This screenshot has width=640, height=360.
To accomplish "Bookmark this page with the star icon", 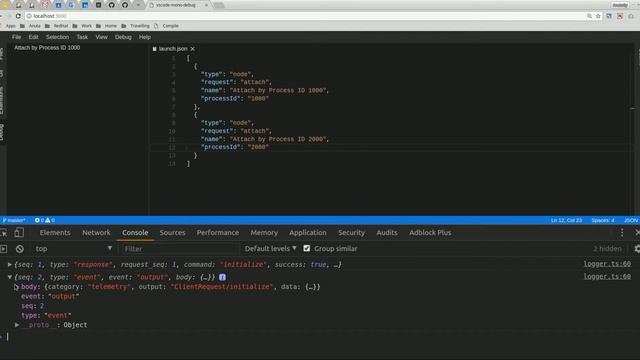I will click(x=598, y=16).
